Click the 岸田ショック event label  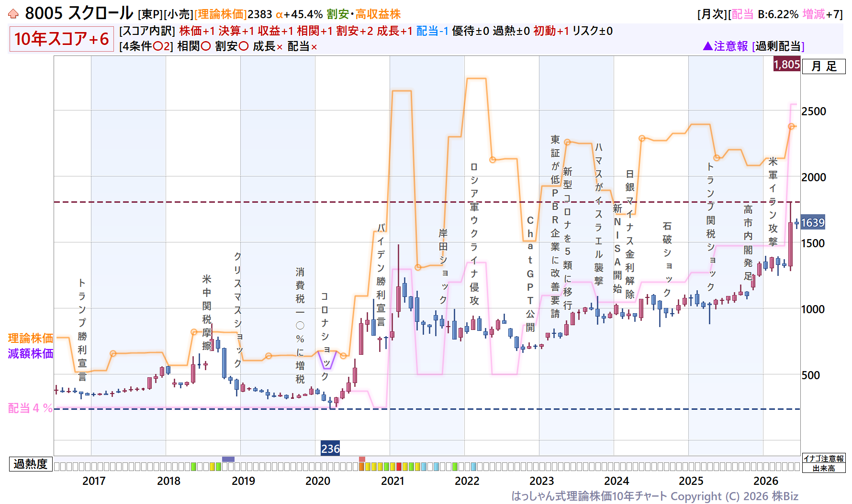click(x=443, y=266)
